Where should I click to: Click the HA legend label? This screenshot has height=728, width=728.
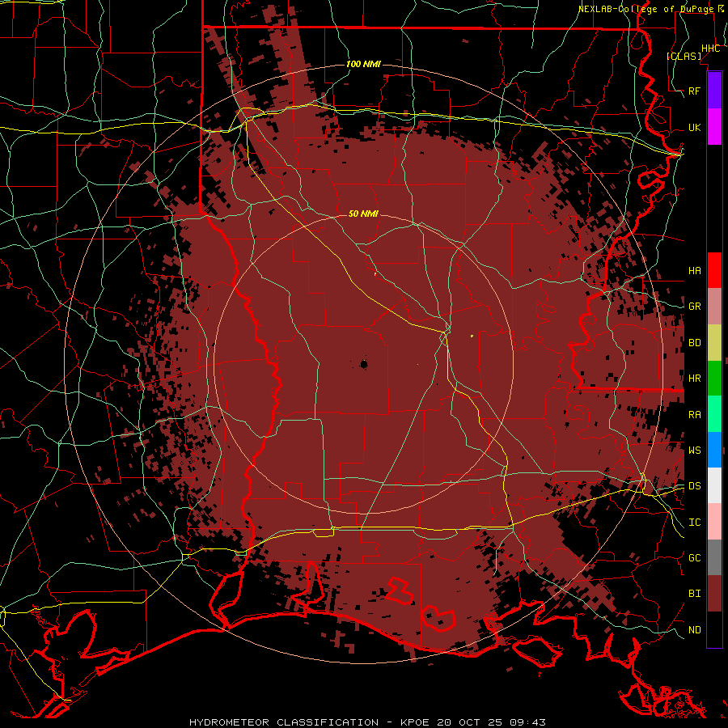(x=695, y=270)
